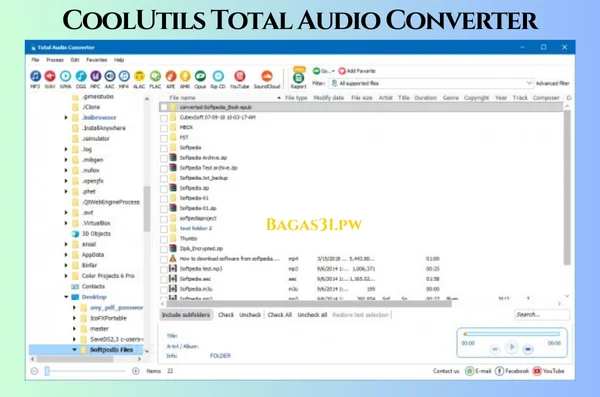The height and width of the screenshot is (397, 600).
Task: Open the Advanced filter link
Action: click(553, 83)
